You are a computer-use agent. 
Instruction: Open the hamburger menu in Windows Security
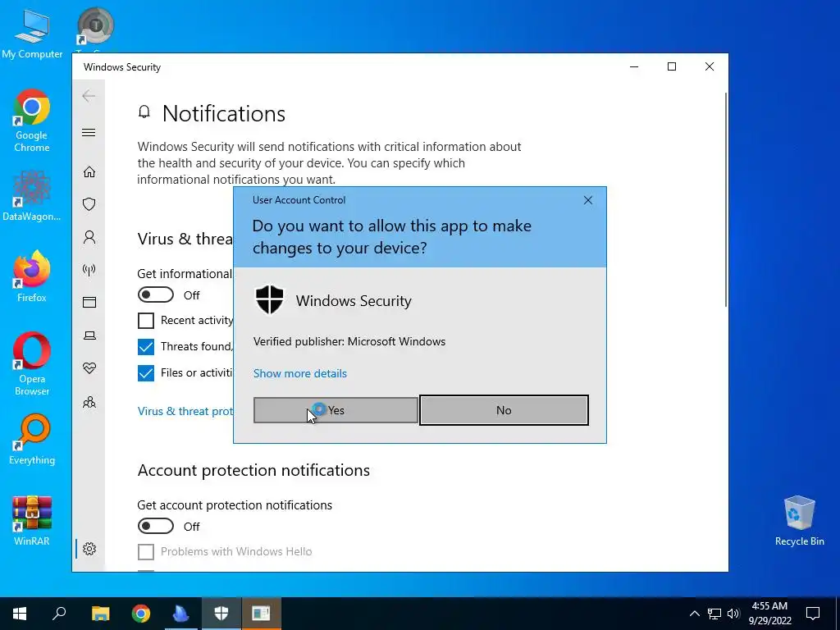click(x=89, y=132)
